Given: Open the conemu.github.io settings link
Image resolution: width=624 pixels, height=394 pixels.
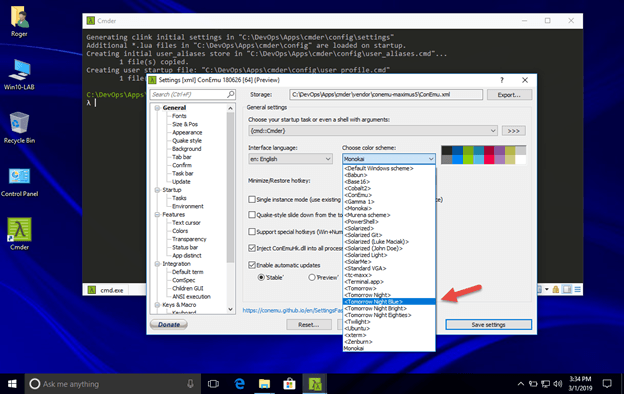Looking at the screenshot, I should 292,310.
